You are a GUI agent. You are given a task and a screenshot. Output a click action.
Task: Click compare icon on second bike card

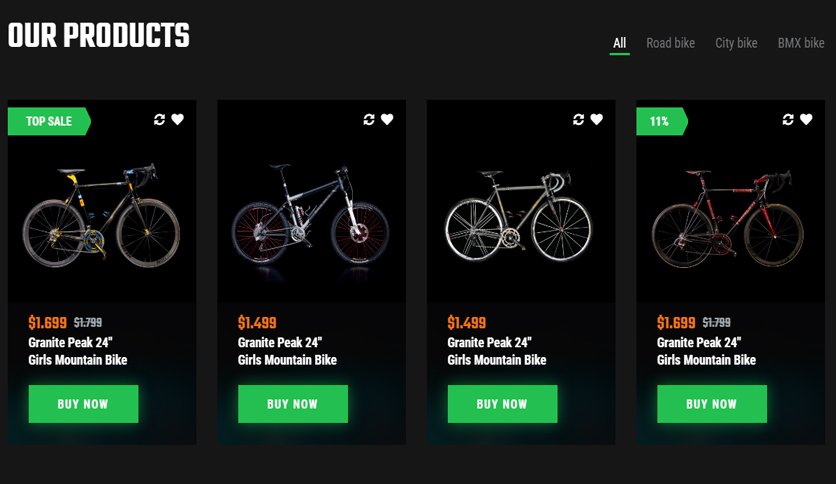coord(368,119)
